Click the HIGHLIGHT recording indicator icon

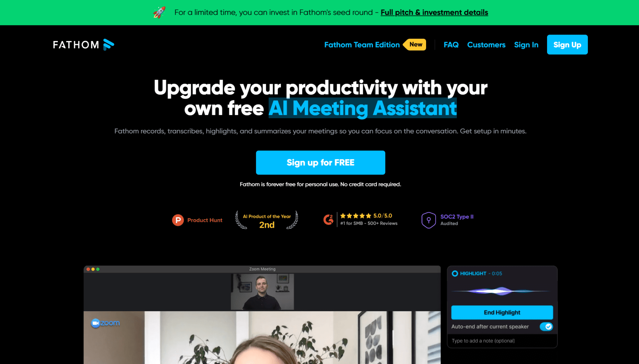point(455,273)
